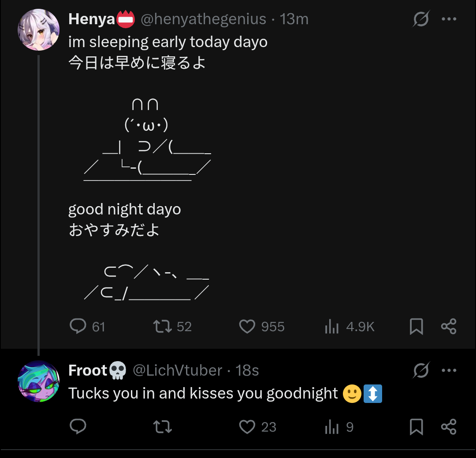This screenshot has width=476, height=458.
Task: View analytics for Henya's 4.9K views tweet
Action: tap(331, 327)
